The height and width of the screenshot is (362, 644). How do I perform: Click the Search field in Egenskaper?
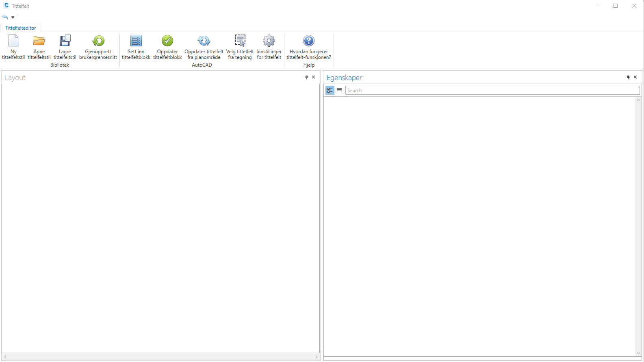coord(492,91)
